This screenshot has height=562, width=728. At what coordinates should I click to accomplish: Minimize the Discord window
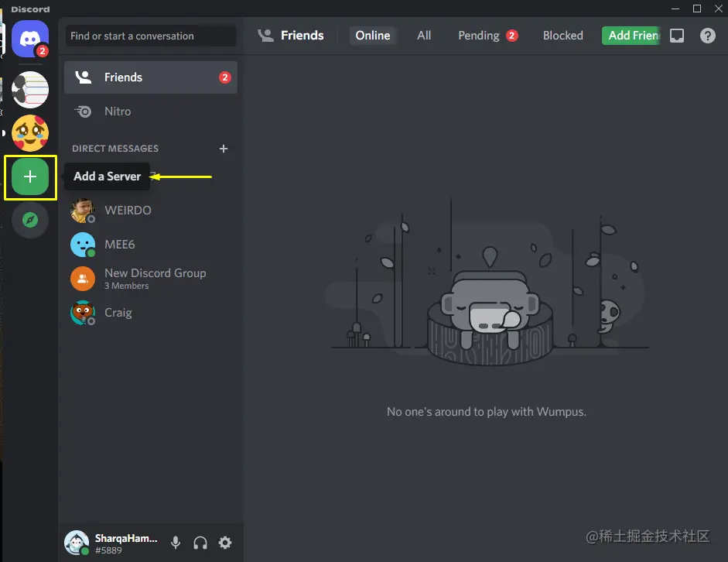pos(675,9)
